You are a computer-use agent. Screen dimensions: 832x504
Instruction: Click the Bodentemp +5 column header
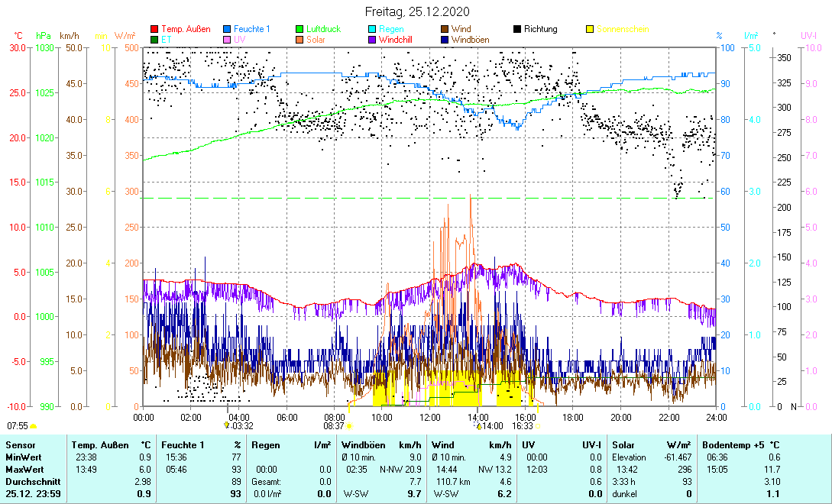pos(740,444)
